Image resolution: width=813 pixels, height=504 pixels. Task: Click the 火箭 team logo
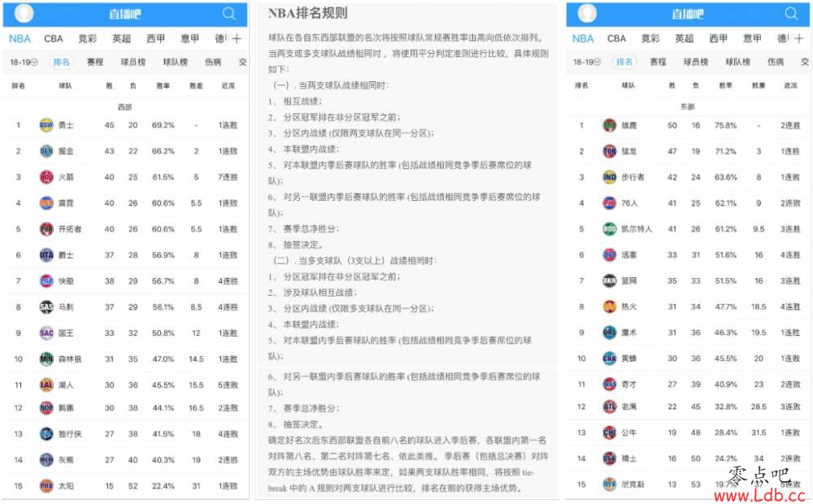(x=46, y=177)
